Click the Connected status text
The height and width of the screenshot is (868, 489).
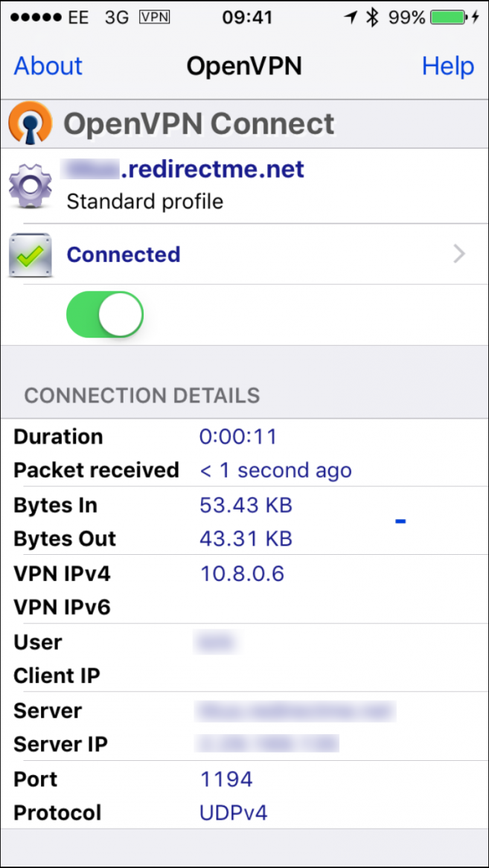(x=124, y=254)
